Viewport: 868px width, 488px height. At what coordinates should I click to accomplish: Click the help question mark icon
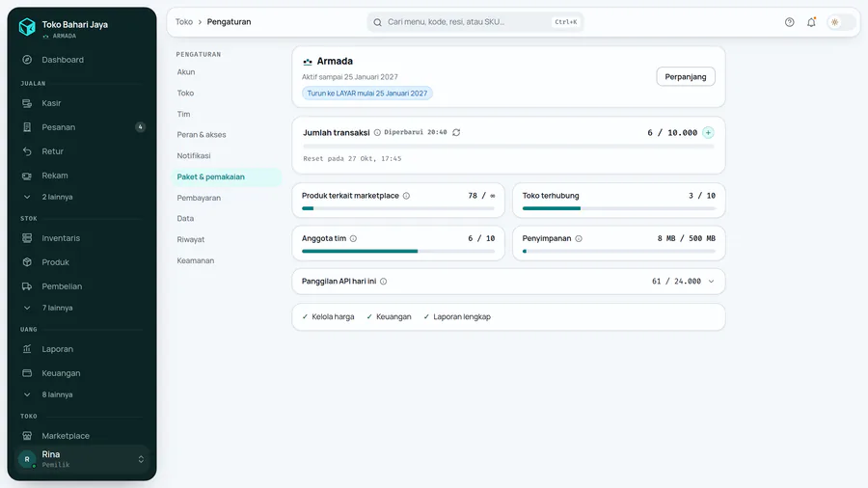pos(789,22)
